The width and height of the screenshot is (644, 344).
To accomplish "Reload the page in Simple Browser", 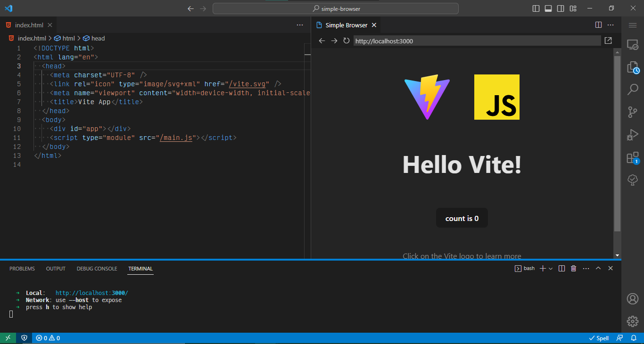I will tap(346, 41).
